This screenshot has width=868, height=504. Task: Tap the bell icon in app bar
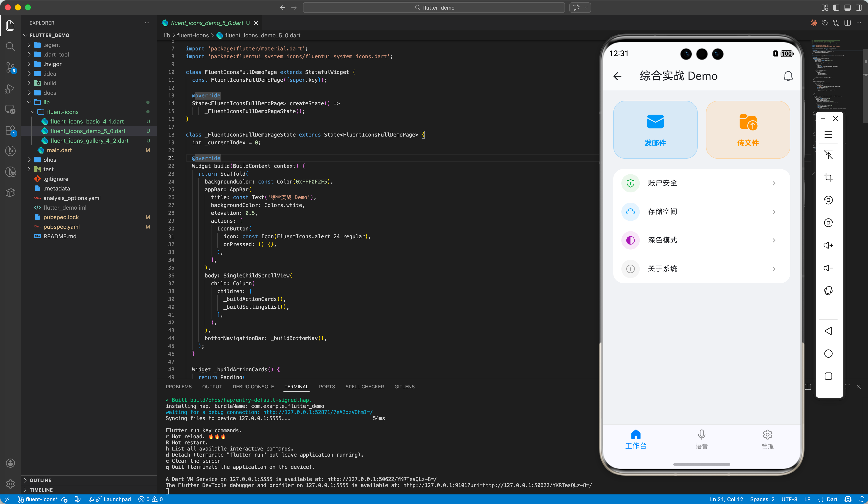[788, 76]
